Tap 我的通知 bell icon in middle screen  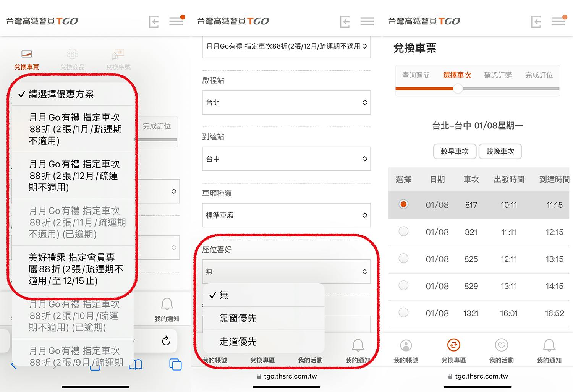[358, 345]
